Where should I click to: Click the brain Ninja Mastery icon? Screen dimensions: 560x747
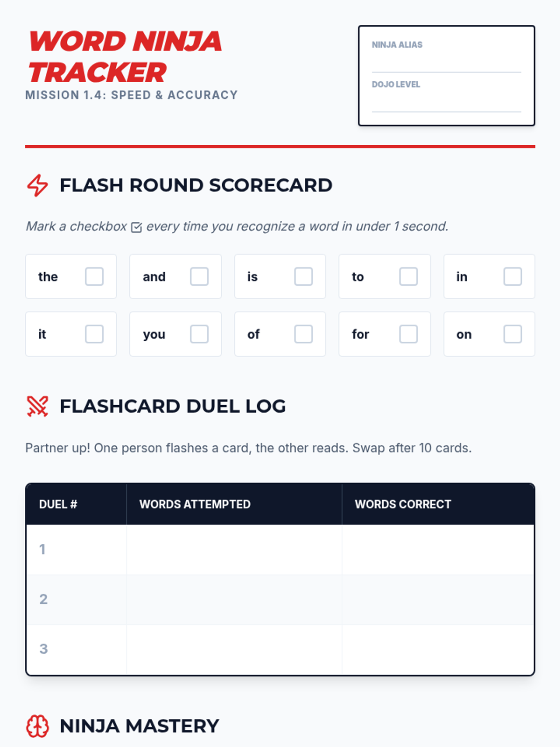click(x=37, y=726)
